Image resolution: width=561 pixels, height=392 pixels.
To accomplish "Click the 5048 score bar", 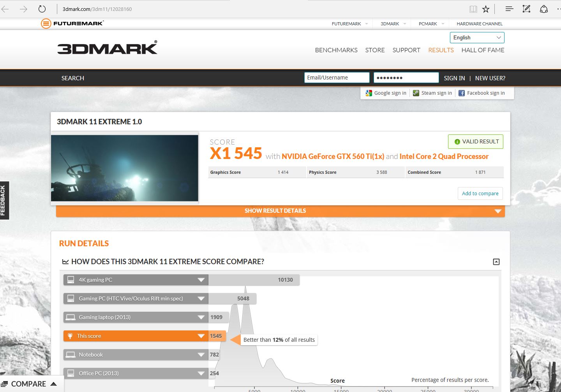I will (x=232, y=298).
